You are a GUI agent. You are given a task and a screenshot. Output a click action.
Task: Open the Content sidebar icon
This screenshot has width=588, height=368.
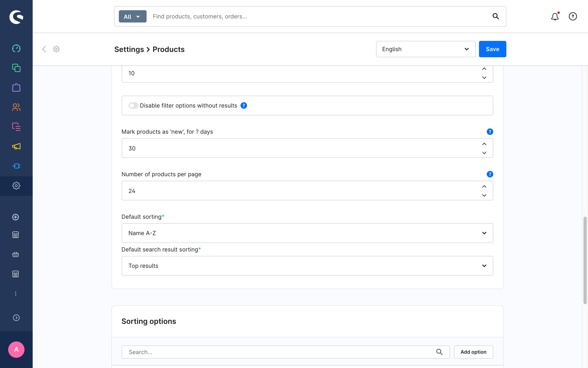click(16, 127)
